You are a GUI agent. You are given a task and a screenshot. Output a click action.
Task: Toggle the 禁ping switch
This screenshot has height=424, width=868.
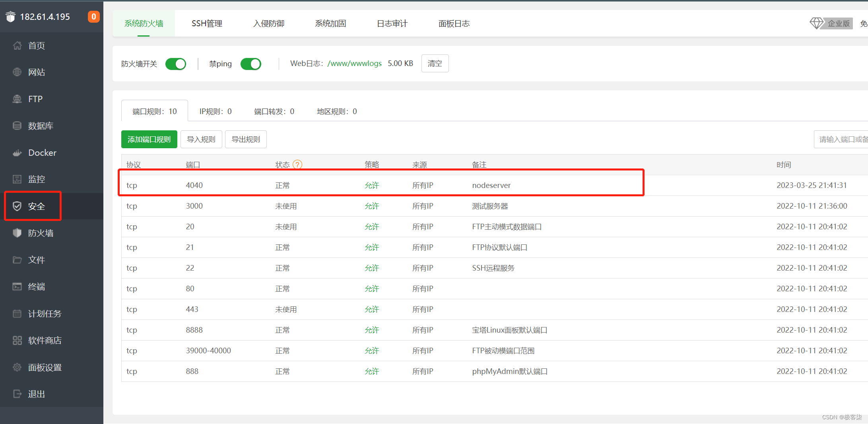click(251, 64)
